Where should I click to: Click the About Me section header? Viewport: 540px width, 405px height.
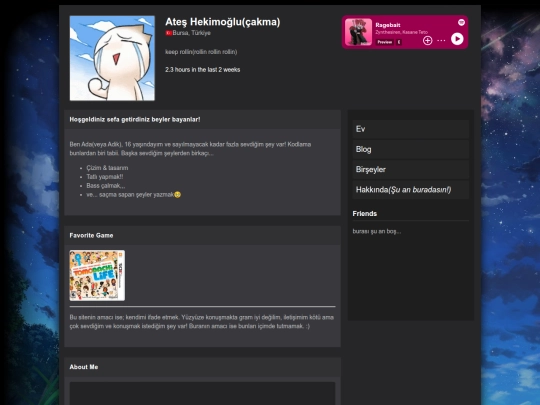(x=202, y=367)
